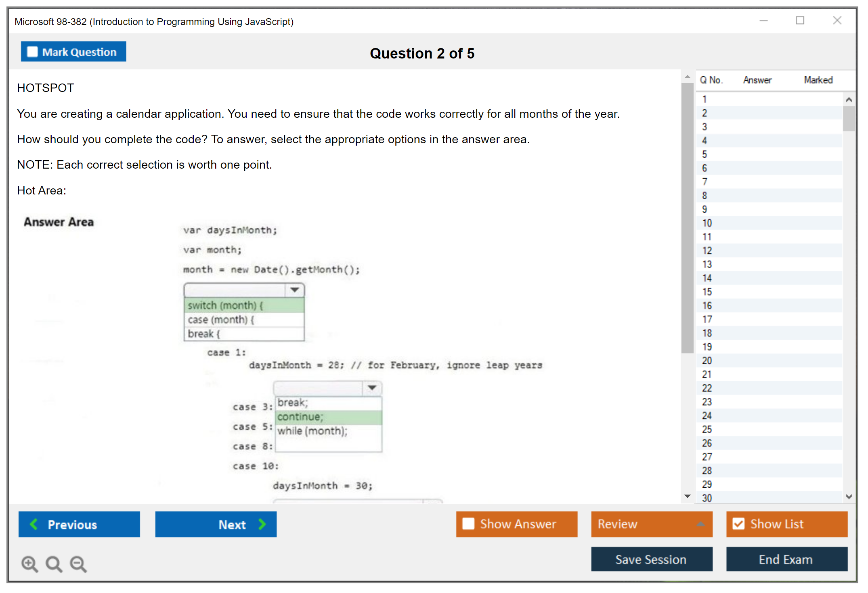Click question pane scroll-down arrow
Screen dimensions: 868x593
point(687,496)
